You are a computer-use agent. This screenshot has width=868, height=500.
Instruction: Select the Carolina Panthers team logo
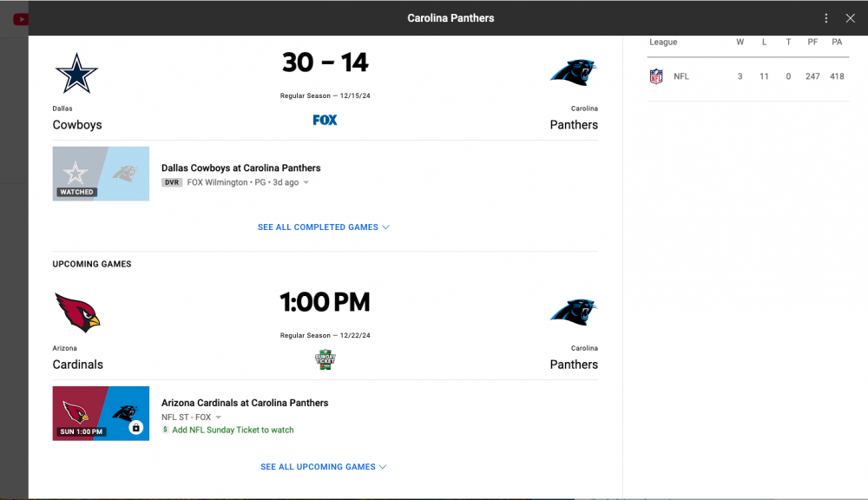click(x=574, y=73)
